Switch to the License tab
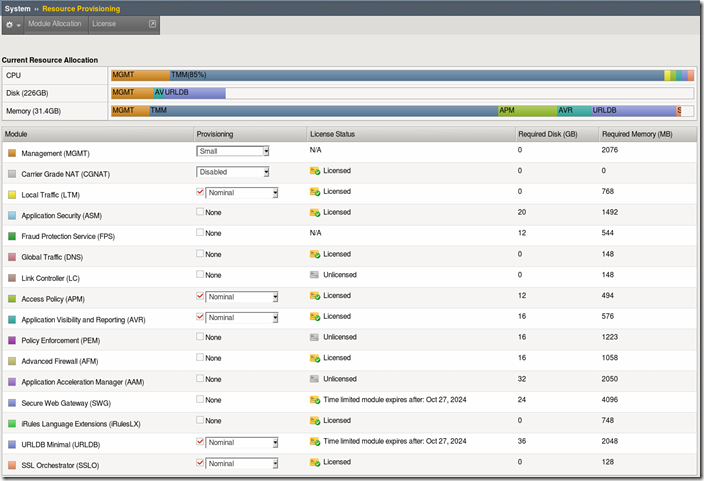Image resolution: width=704 pixels, height=481 pixels. (104, 24)
